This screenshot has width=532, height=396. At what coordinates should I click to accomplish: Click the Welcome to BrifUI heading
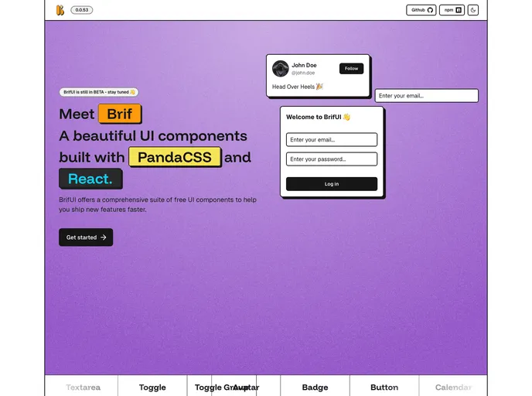point(318,117)
